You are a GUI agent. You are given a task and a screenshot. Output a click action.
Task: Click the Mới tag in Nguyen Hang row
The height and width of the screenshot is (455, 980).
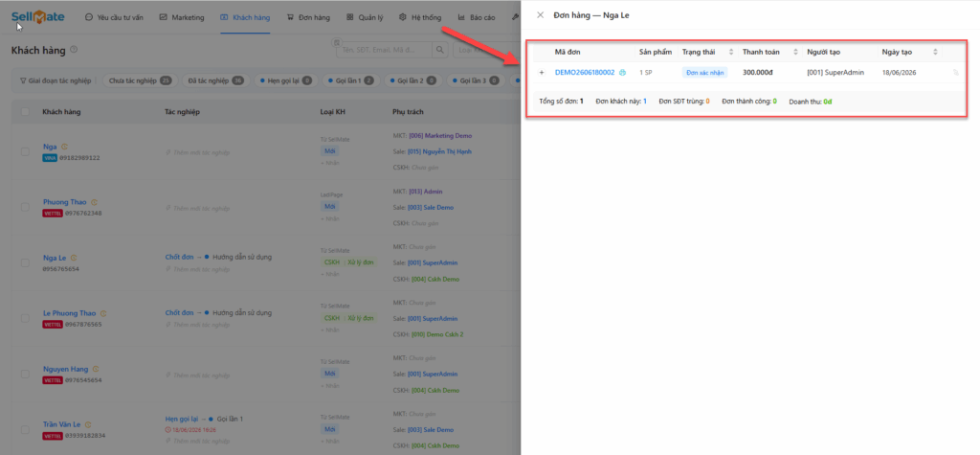tap(330, 373)
